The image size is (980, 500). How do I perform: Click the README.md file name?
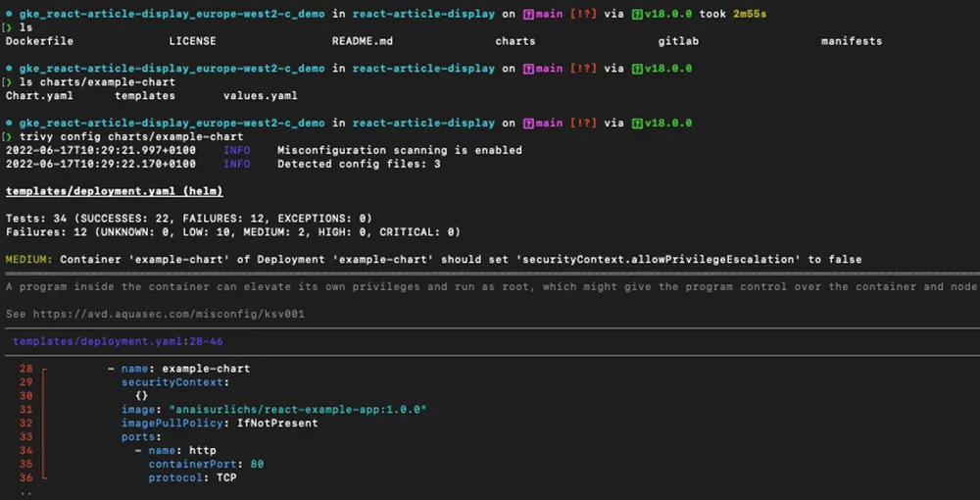[363, 41]
